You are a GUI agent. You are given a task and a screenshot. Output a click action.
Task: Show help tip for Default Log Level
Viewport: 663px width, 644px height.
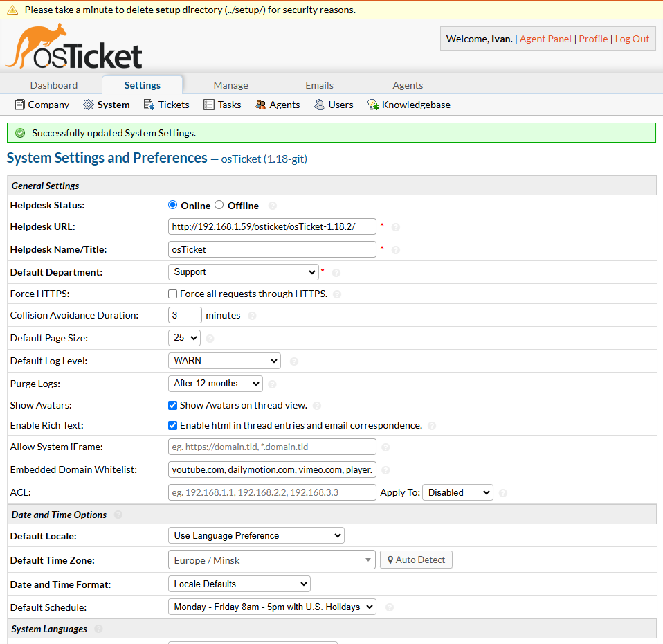[294, 361]
